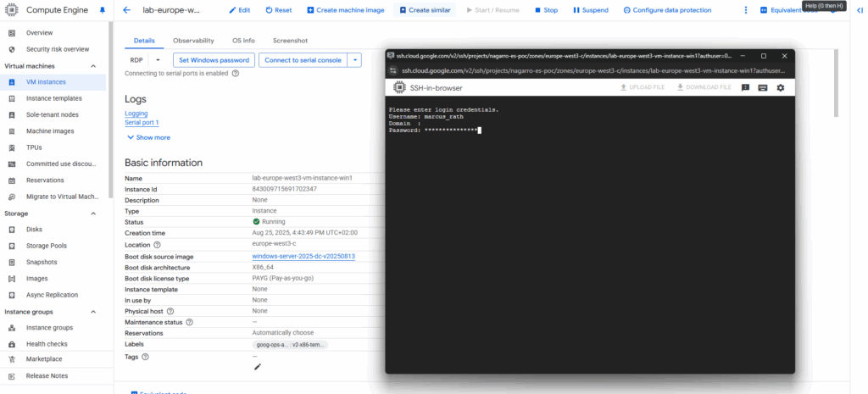This screenshot has width=868, height=394.
Task: Switch to the OS Info tab
Action: click(x=243, y=41)
